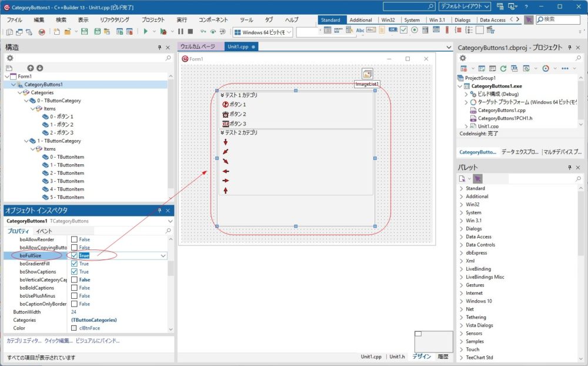Switch to the ウェルカム ページ tab
Screen dimensions: 588x366
(x=198, y=46)
